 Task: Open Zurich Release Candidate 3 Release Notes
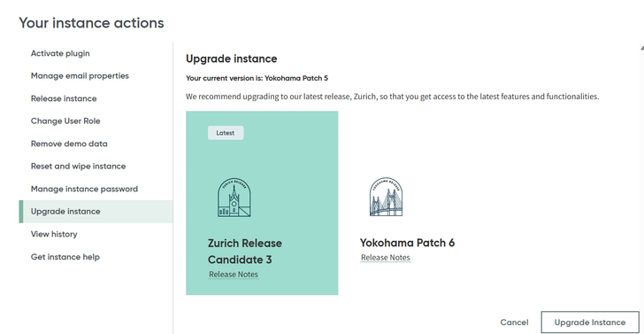tap(234, 275)
